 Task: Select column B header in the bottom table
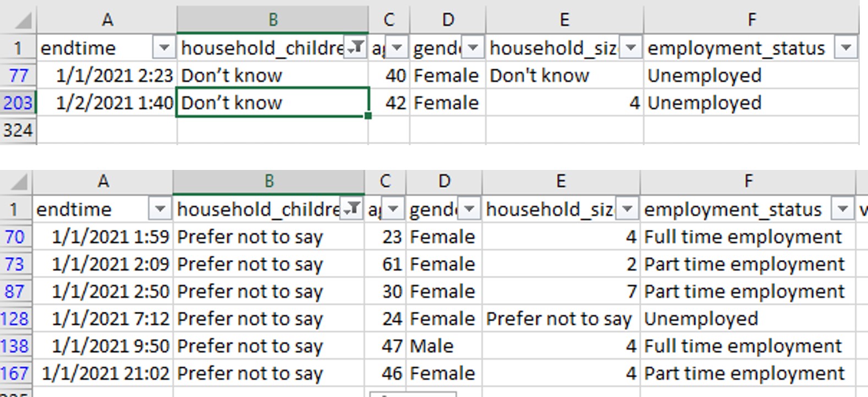click(x=269, y=180)
